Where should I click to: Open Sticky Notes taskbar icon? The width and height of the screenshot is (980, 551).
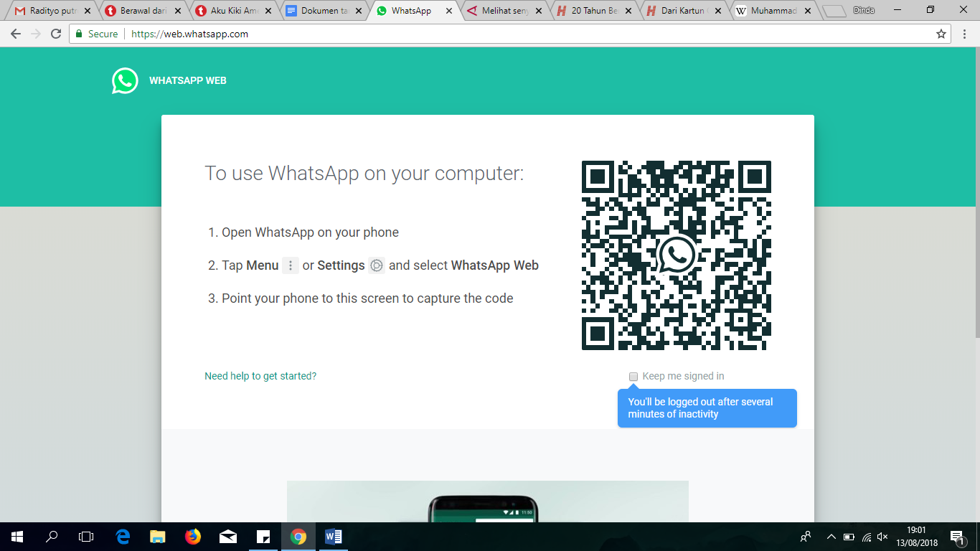pyautogui.click(x=263, y=537)
